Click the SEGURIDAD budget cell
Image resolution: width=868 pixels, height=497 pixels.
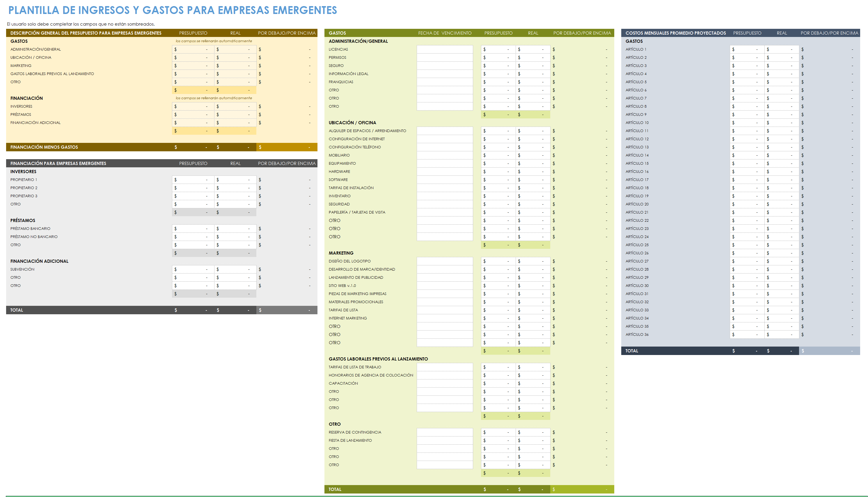click(498, 204)
